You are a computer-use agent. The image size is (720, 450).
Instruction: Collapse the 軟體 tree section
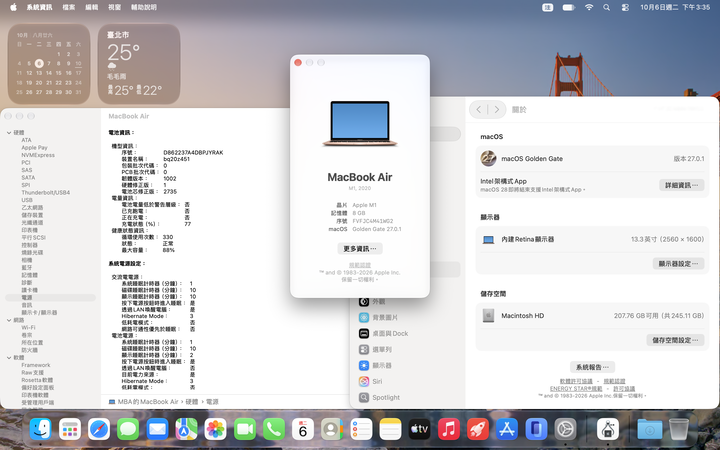(9, 358)
